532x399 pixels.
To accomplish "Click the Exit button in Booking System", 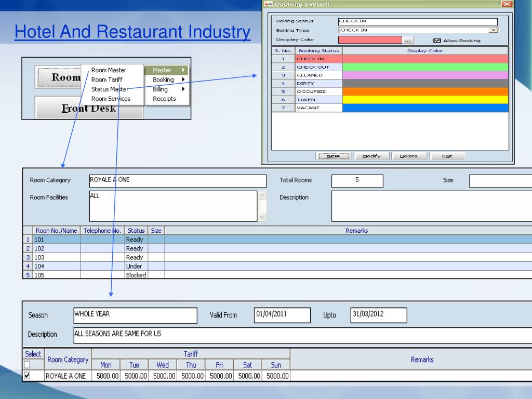I will click(x=447, y=156).
